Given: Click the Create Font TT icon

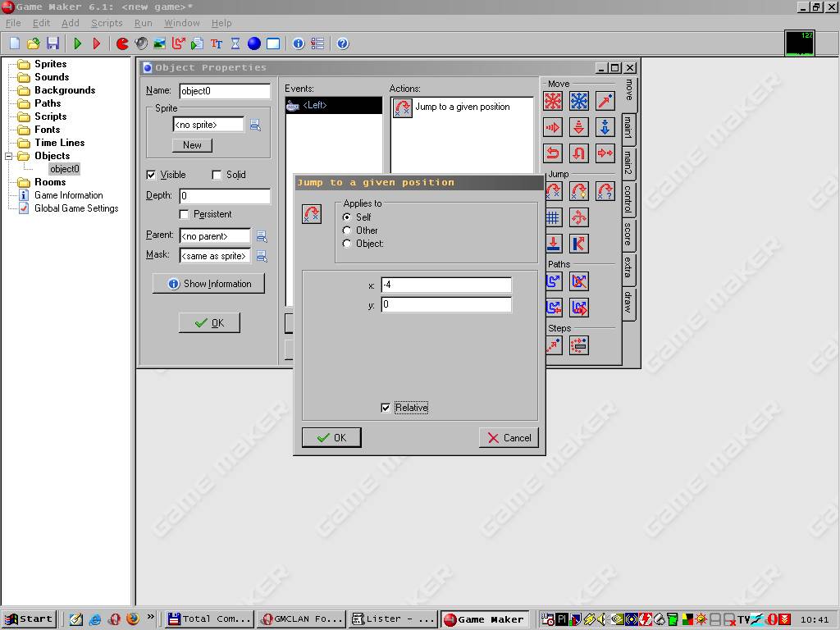Looking at the screenshot, I should click(x=217, y=43).
